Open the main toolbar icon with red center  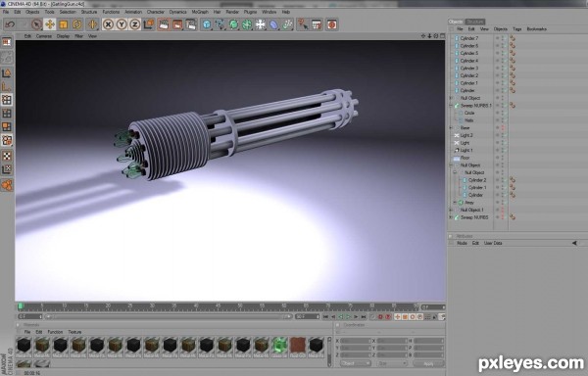332,24
